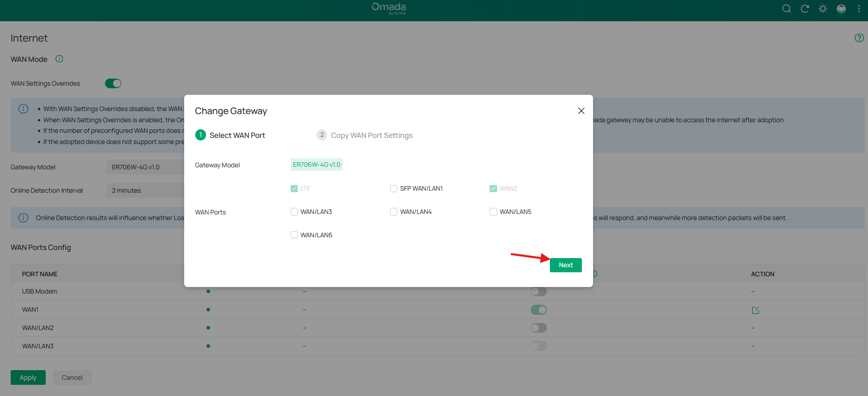
Task: Toggle the light/dark theme sun icon
Action: pos(823,9)
